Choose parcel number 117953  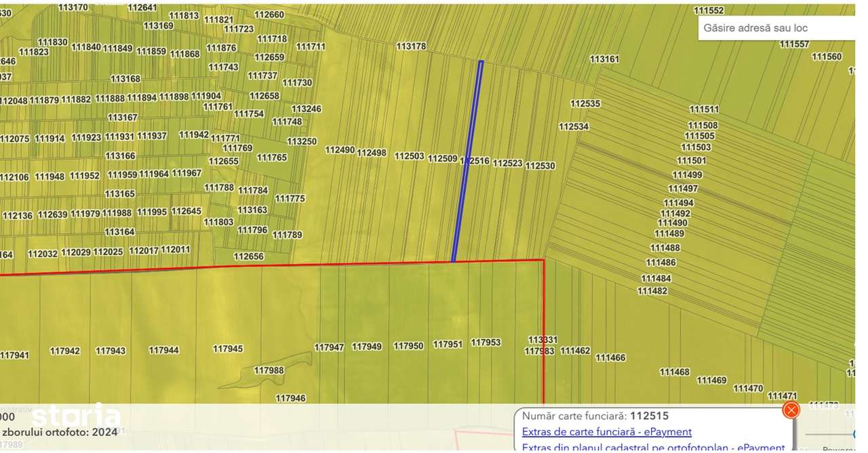(486, 342)
